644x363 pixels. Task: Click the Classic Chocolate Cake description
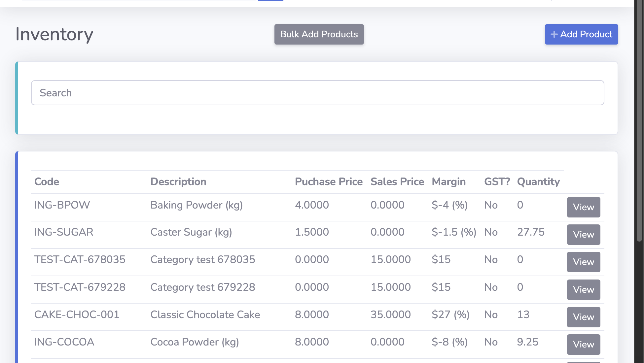tap(205, 314)
